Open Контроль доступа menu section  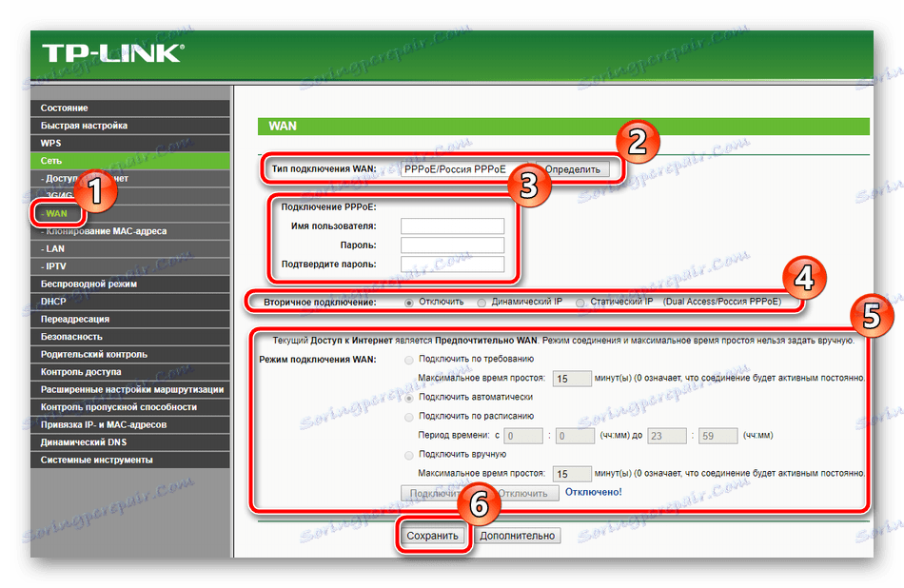click(129, 371)
